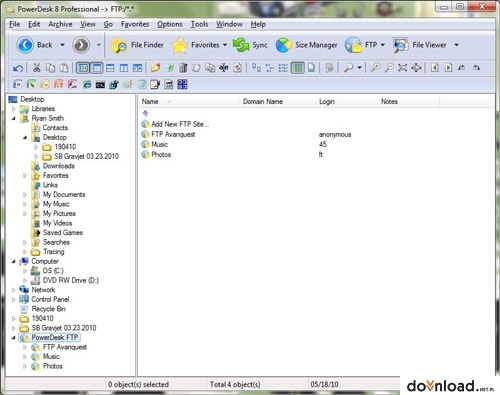Viewport: 500px width, 395px height.
Task: Launch the Size Manager
Action: (x=306, y=45)
